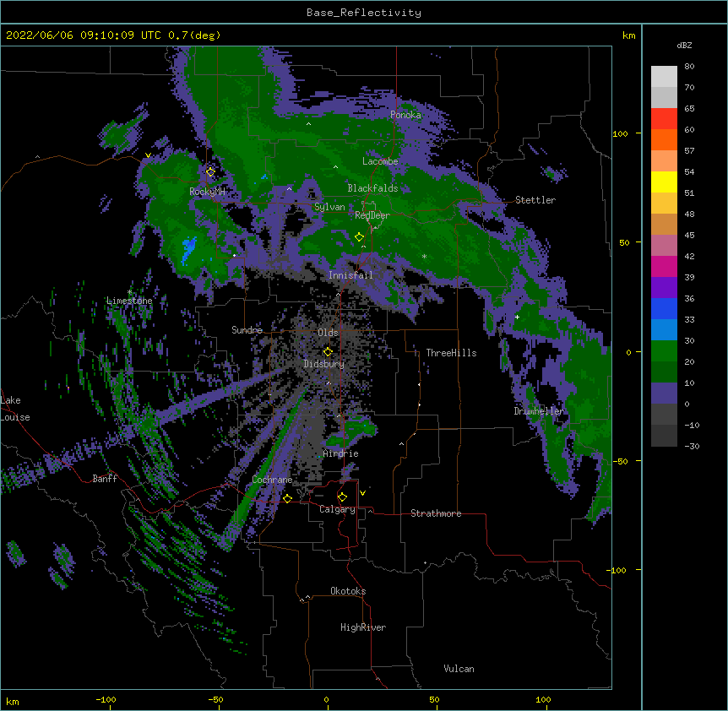Click the Drumheller label
The height and width of the screenshot is (711, 728).
click(x=539, y=411)
